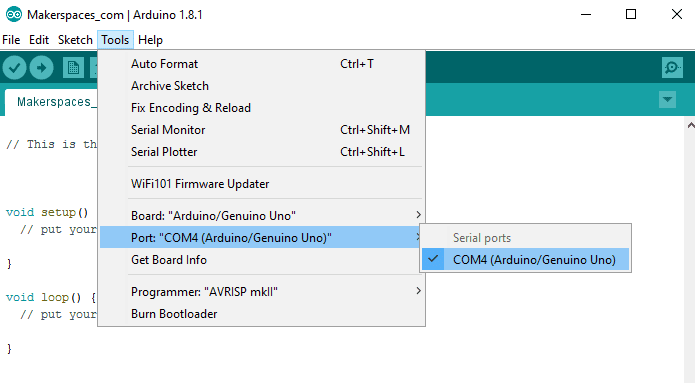Open the Sketch menu

[x=75, y=40]
